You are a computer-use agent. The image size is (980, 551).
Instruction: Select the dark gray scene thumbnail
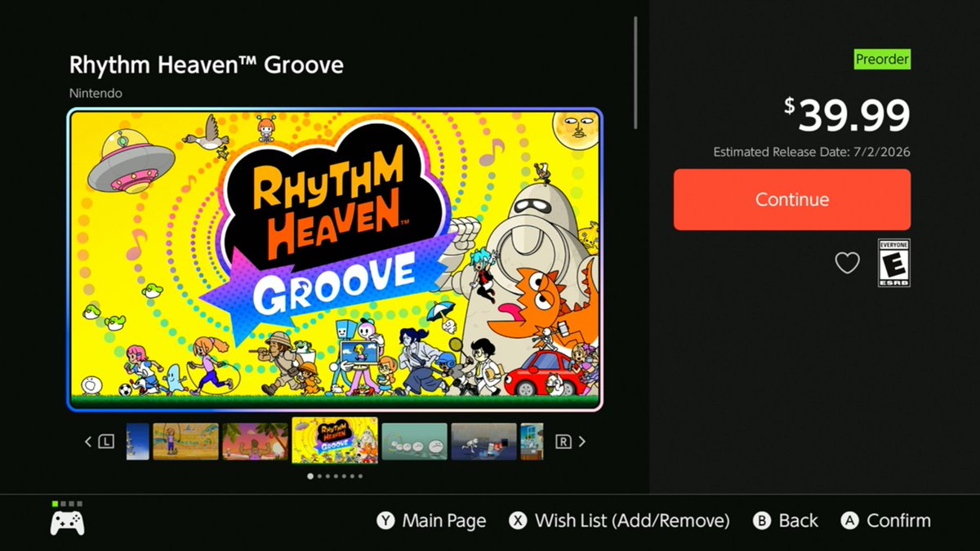click(484, 442)
